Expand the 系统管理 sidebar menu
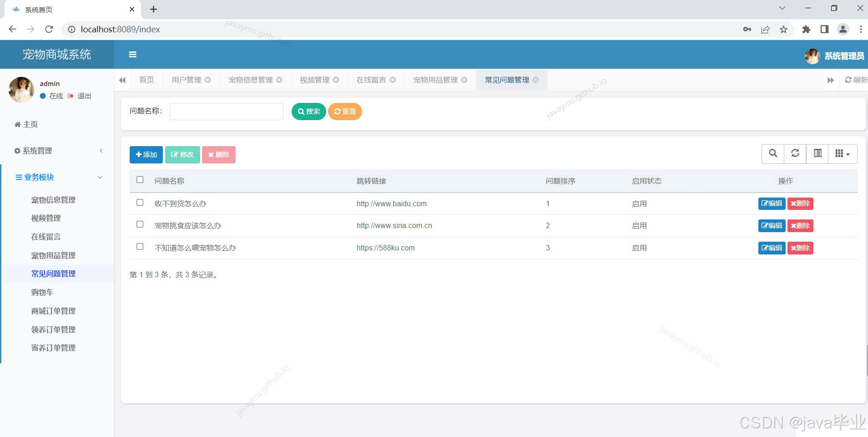 coord(57,151)
